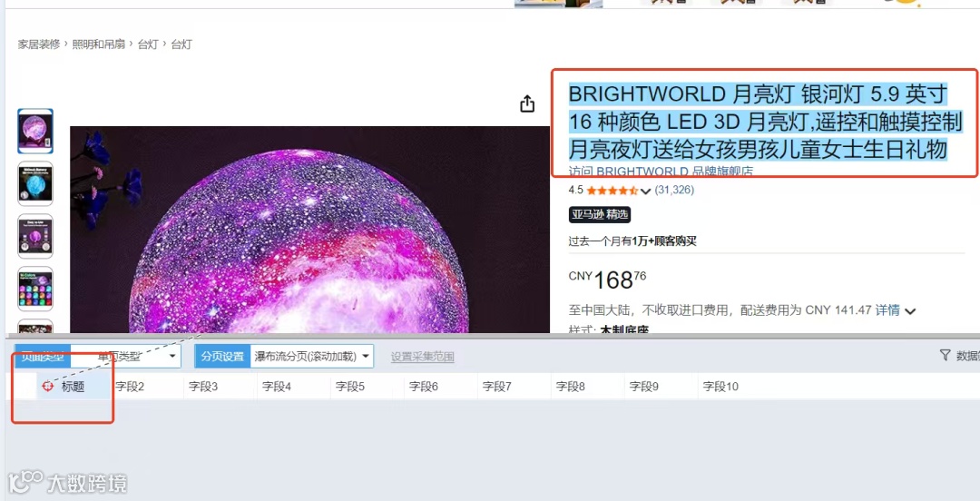Click the orange star rating icons
This screenshot has height=501, width=980.
(x=612, y=190)
